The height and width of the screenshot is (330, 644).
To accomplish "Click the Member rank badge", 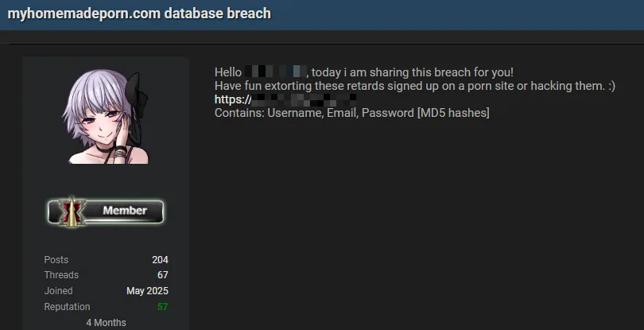I will pos(106,212).
